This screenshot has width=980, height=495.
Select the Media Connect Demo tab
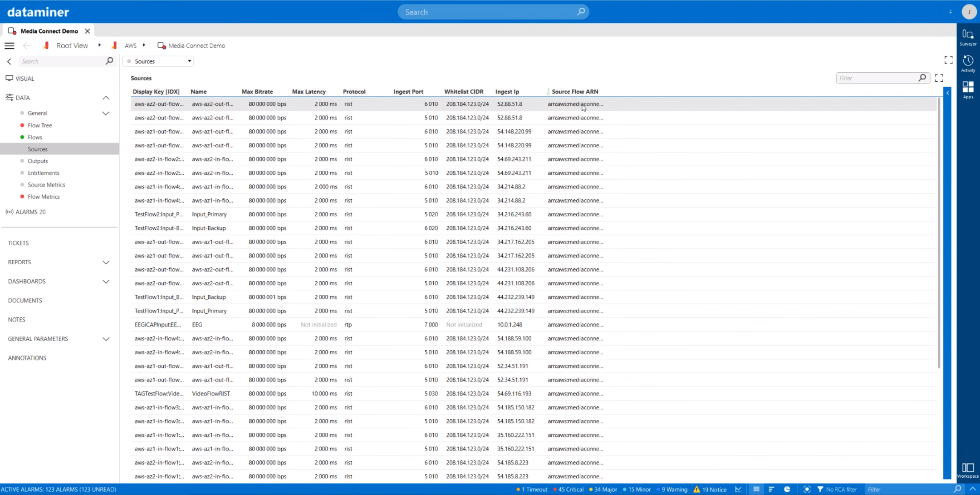[49, 31]
